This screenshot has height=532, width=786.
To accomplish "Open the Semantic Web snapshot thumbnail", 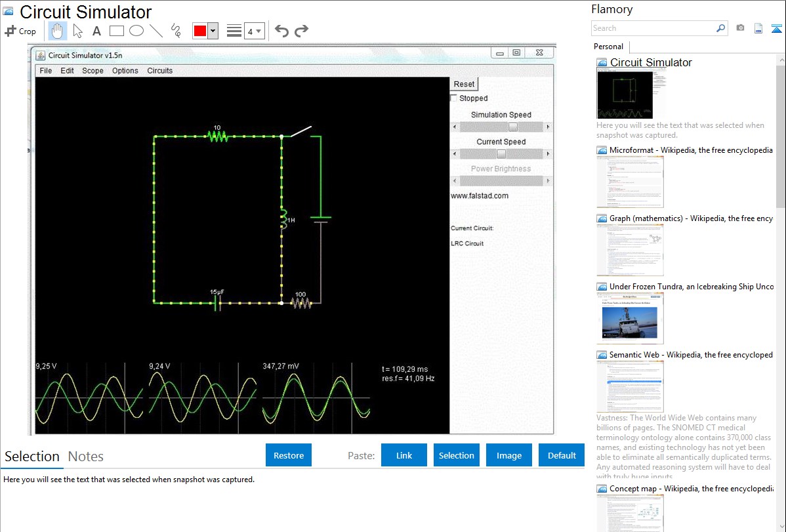I will [630, 386].
